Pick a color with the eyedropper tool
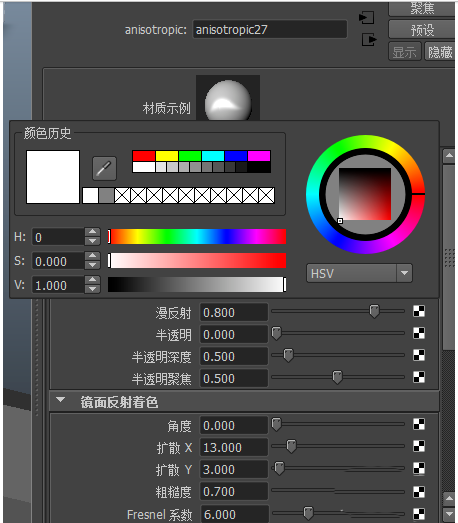The image size is (458, 523). point(104,168)
